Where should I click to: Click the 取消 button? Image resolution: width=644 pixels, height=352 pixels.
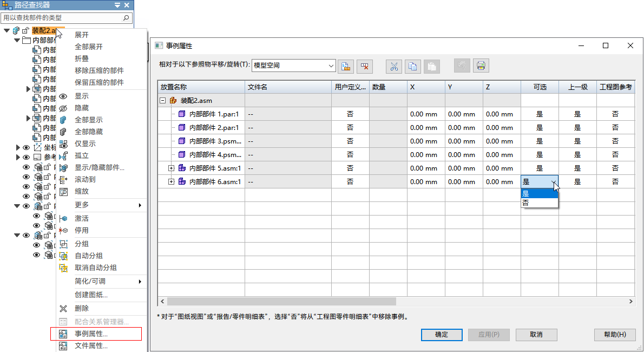tap(536, 335)
